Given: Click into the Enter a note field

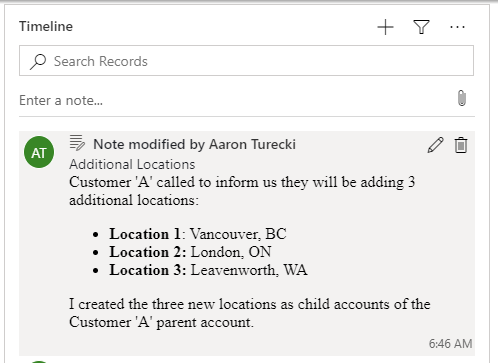Looking at the screenshot, I should pyautogui.click(x=233, y=100).
